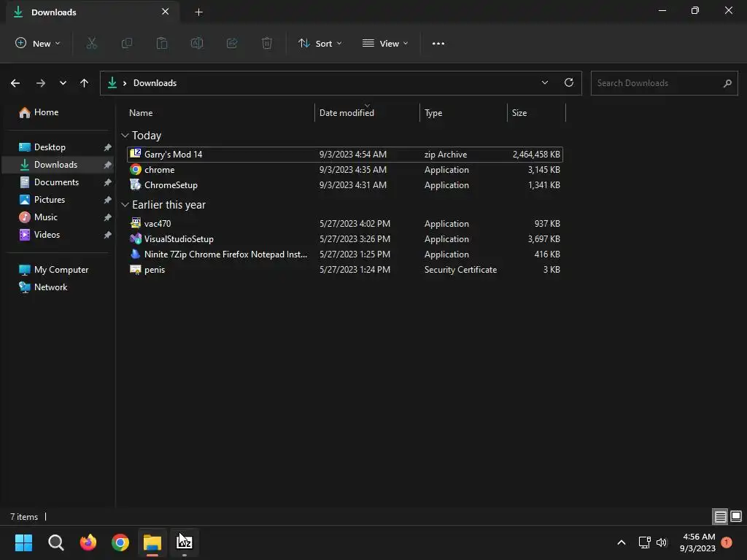Select the vac470 file
This screenshot has width=747, height=560.
point(345,223)
